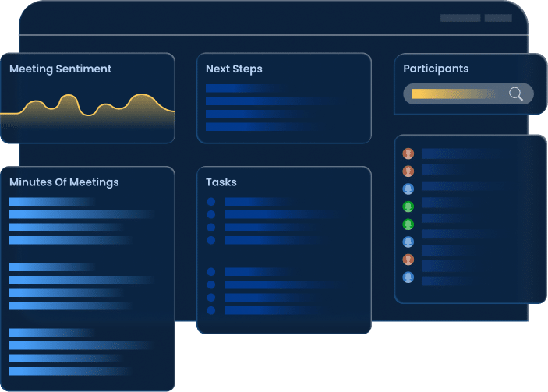Screen dimensions: 548x392
Task: Open the first green participant avatar
Action: (408, 207)
